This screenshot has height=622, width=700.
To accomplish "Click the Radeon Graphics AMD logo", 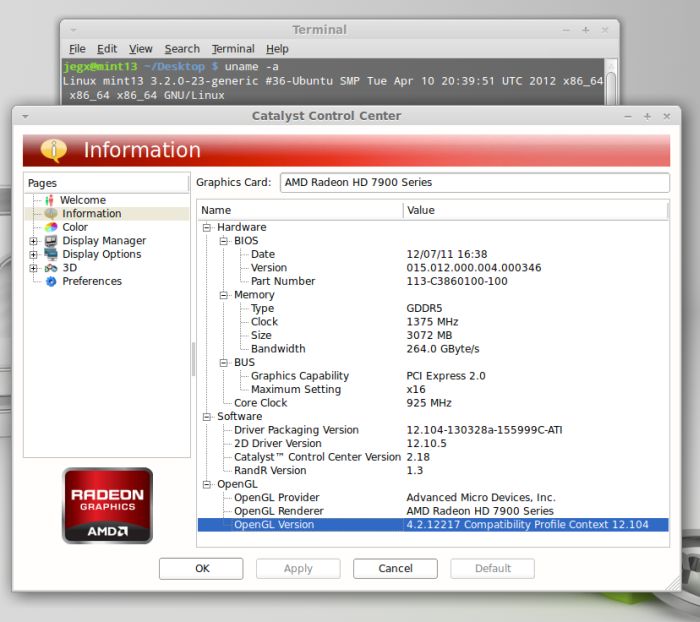I will 108,505.
